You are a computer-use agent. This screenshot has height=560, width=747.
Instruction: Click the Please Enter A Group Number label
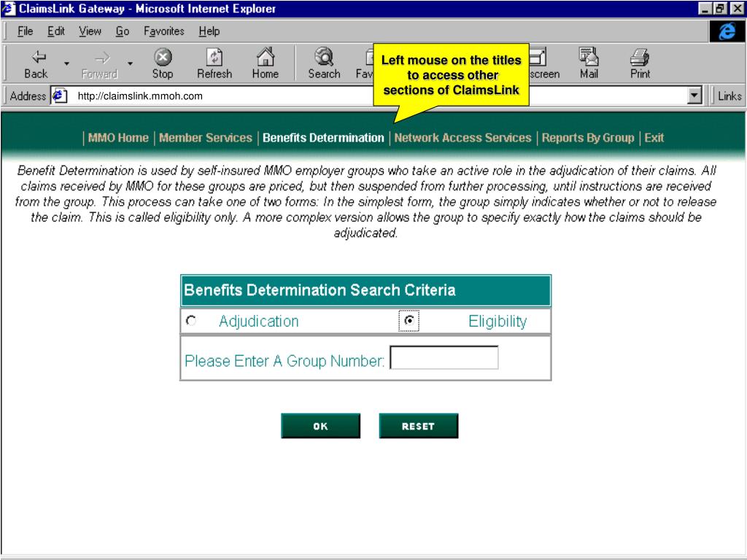pos(285,361)
